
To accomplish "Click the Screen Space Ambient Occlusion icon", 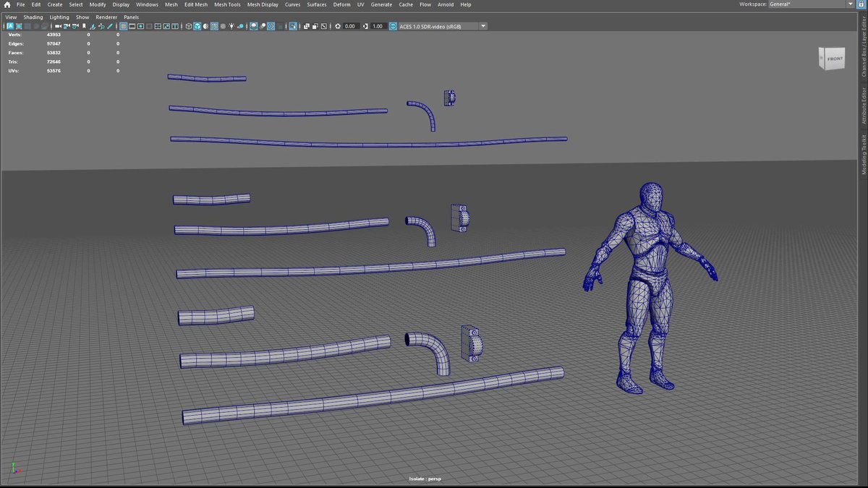I will click(x=253, y=26).
